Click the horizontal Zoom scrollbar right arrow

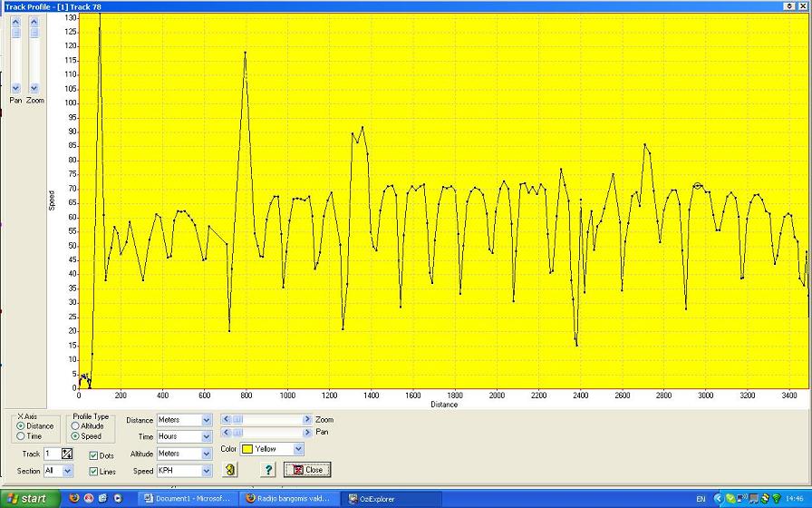tap(307, 419)
